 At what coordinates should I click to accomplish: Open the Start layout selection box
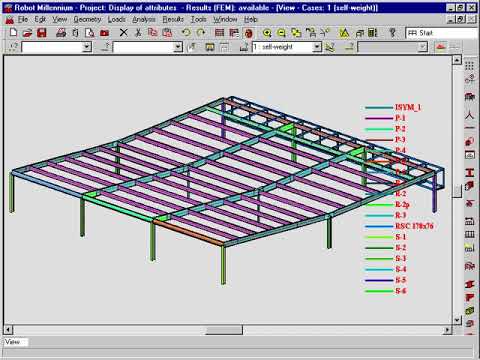click(x=442, y=33)
